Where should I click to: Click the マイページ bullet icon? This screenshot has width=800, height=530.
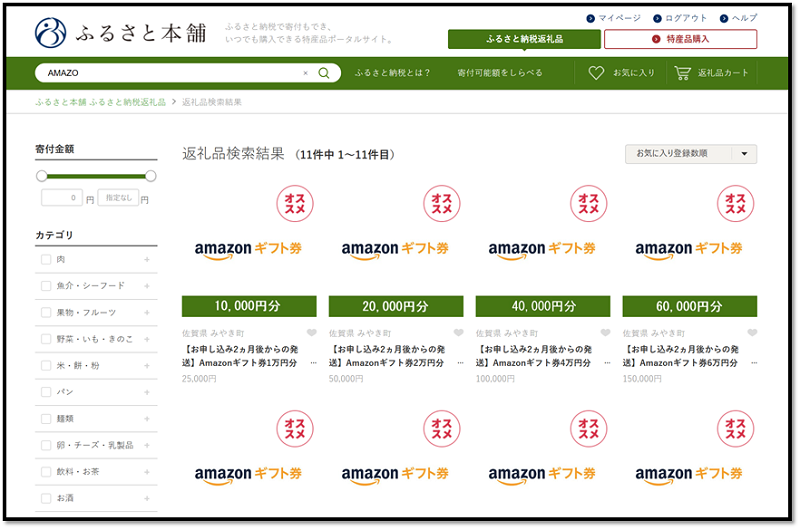590,18
